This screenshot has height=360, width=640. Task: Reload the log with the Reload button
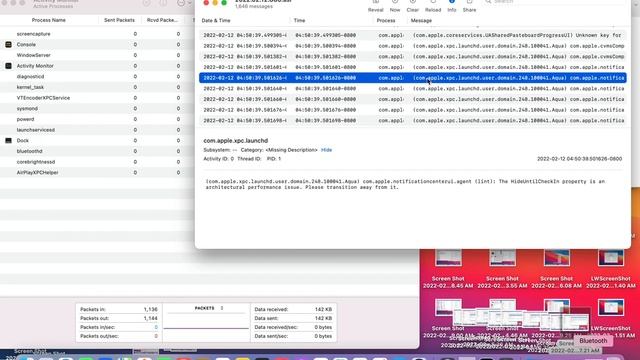[433, 6]
